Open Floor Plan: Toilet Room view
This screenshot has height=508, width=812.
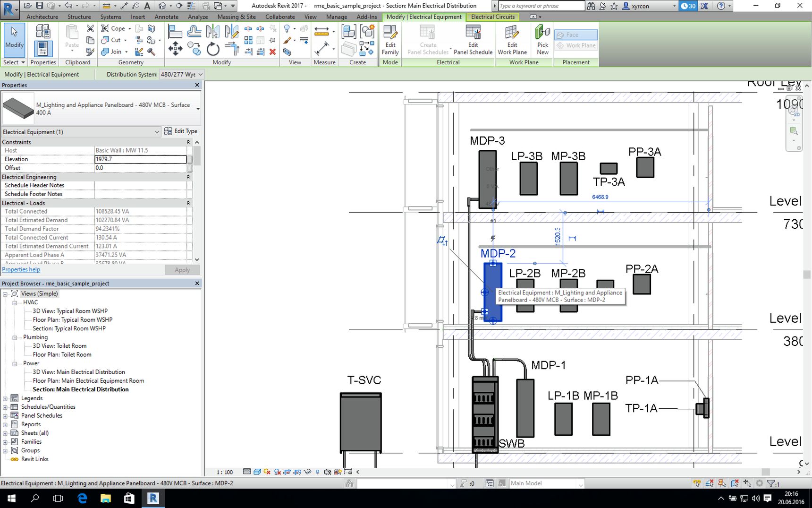[x=62, y=354]
